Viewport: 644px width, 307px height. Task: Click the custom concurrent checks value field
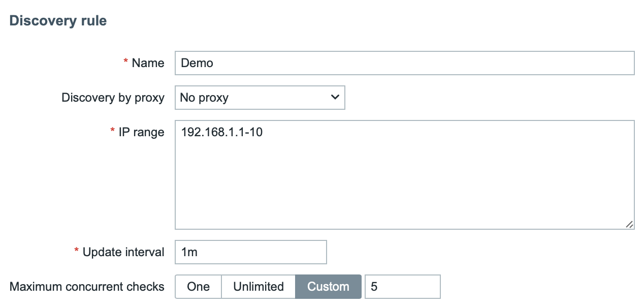click(402, 287)
